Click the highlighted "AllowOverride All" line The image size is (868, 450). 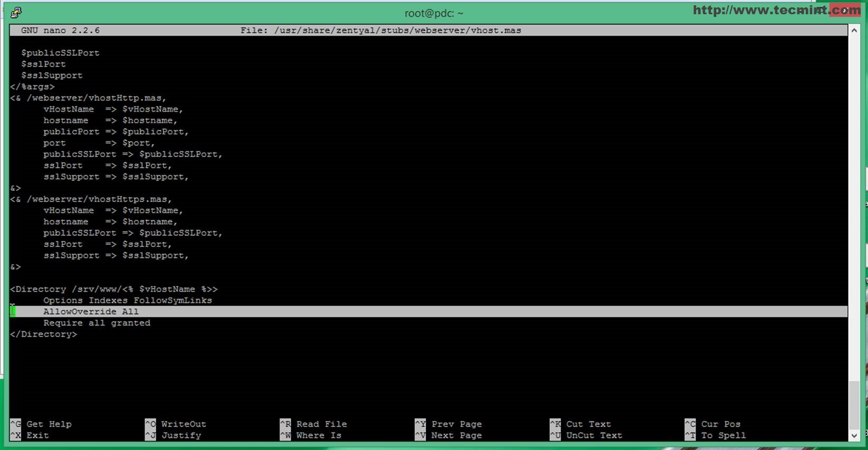click(428, 312)
